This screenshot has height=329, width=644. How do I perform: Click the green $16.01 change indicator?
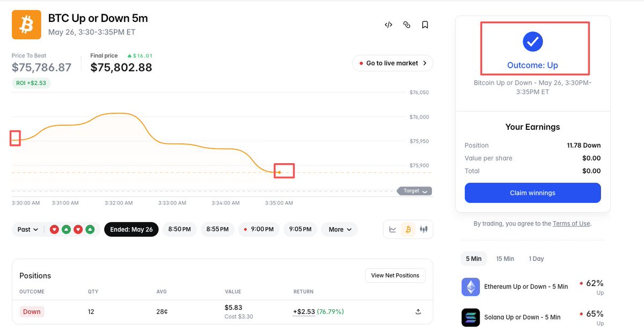(140, 55)
